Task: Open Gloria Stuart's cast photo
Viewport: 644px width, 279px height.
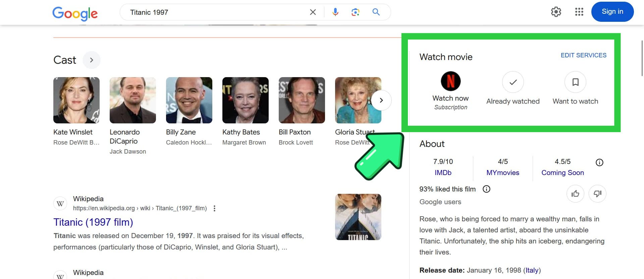Action: coord(358,100)
